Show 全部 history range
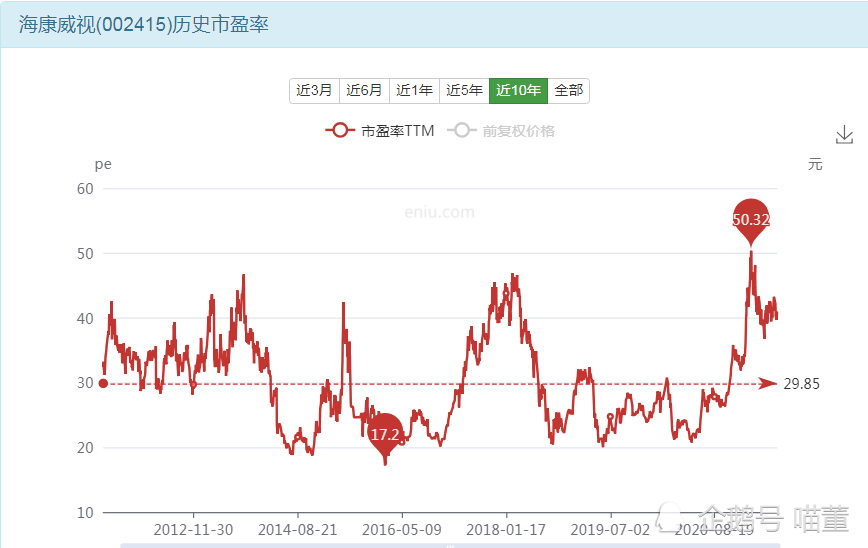The width and height of the screenshot is (868, 548). click(569, 91)
